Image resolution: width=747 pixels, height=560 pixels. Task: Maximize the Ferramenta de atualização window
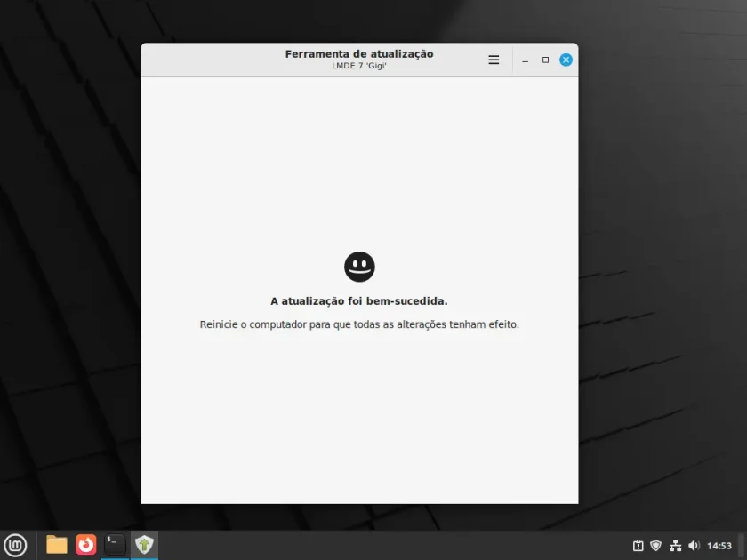tap(545, 60)
